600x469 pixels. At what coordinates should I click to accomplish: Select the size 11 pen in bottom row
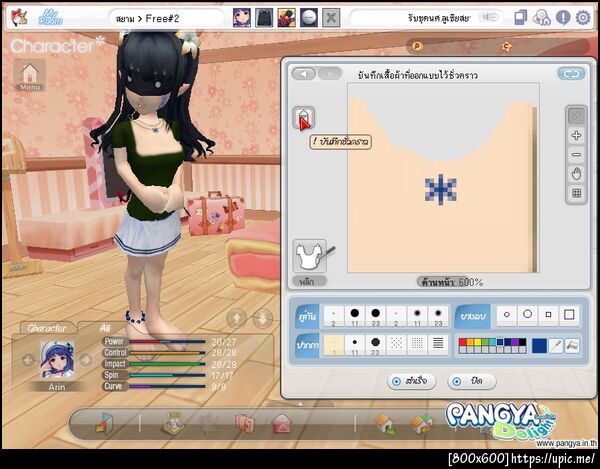click(x=355, y=345)
